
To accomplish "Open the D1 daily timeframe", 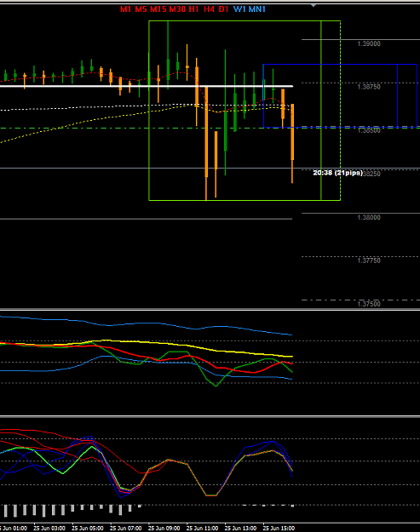I will 223,9.
